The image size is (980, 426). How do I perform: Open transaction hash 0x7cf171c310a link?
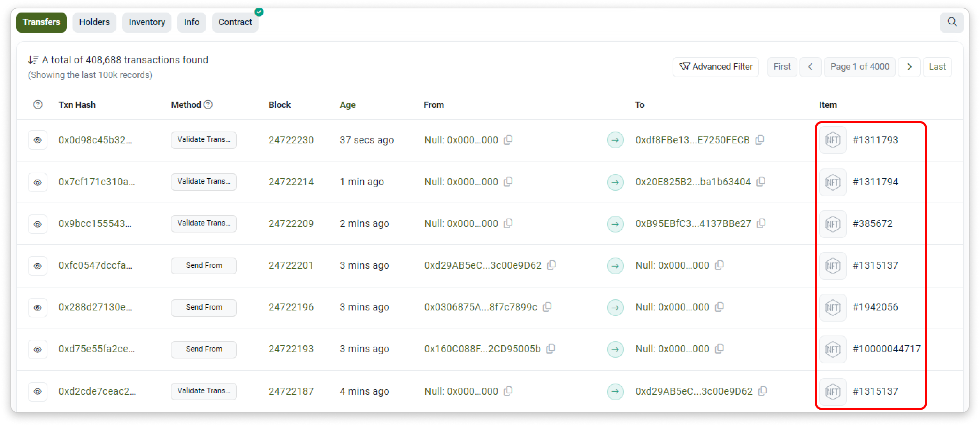pos(96,182)
